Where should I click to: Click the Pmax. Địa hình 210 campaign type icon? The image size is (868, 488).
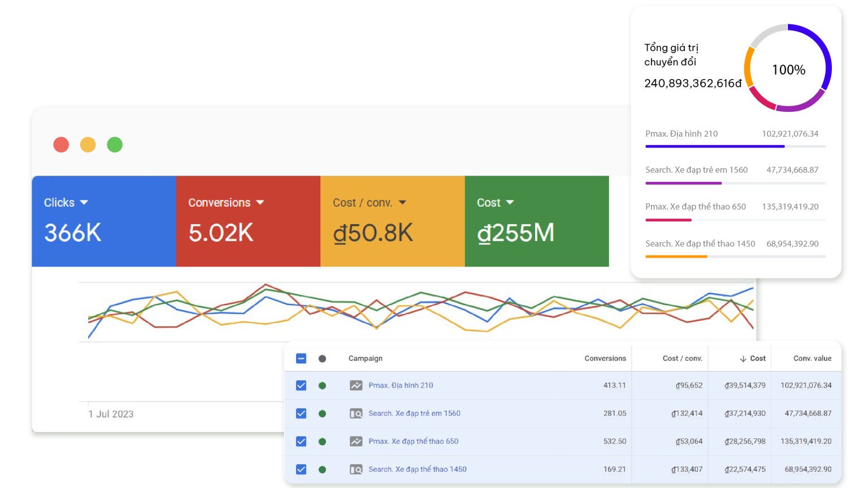tap(356, 386)
